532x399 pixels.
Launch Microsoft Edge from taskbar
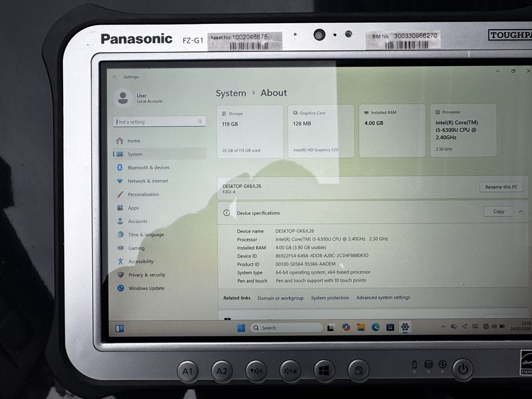375,327
